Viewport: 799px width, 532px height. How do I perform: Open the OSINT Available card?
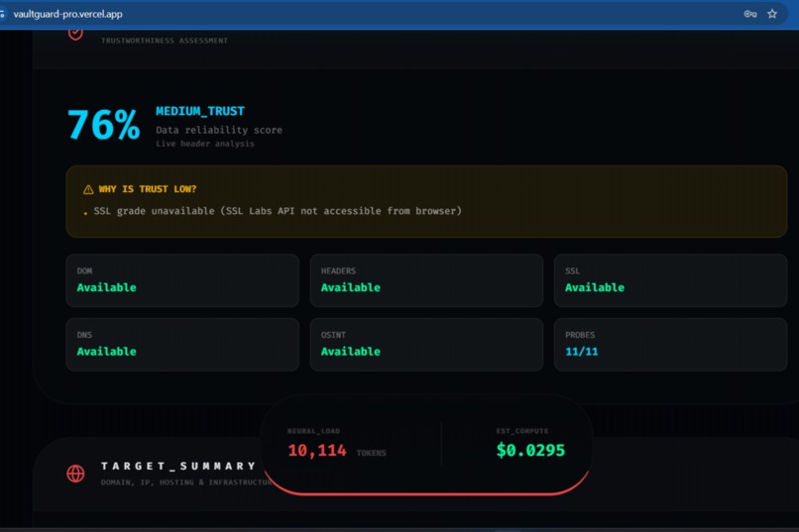426,345
